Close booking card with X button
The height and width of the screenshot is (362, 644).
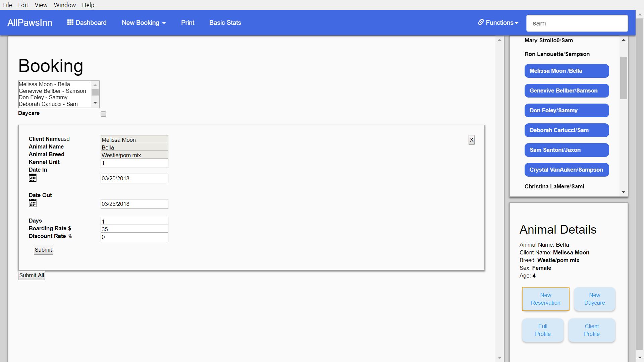pos(471,140)
